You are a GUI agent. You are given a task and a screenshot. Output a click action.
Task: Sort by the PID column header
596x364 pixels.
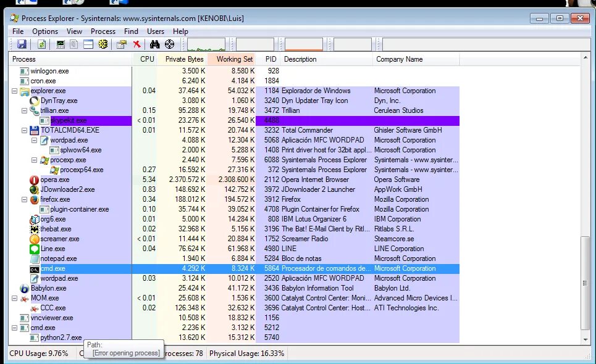click(269, 59)
